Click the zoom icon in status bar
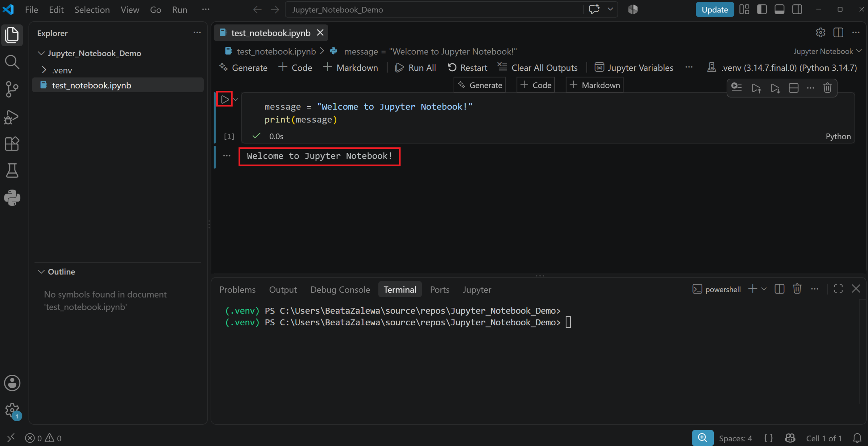The height and width of the screenshot is (446, 868). pos(703,438)
